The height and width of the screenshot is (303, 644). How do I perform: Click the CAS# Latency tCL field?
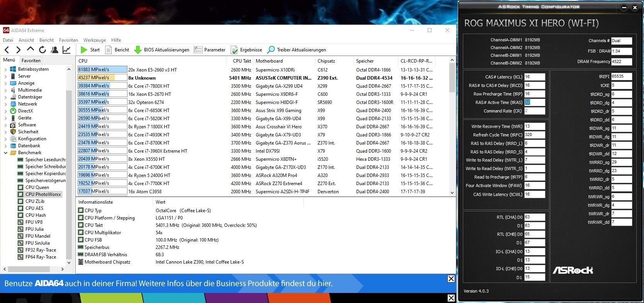tap(535, 77)
